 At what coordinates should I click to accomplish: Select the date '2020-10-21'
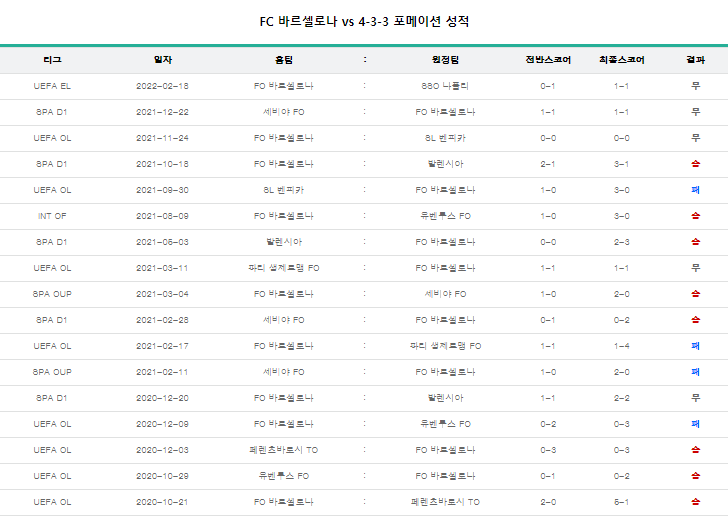pos(162,502)
